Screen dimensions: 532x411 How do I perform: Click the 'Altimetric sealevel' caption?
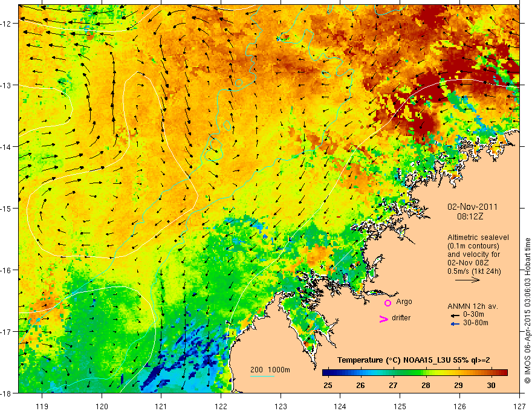coord(478,238)
